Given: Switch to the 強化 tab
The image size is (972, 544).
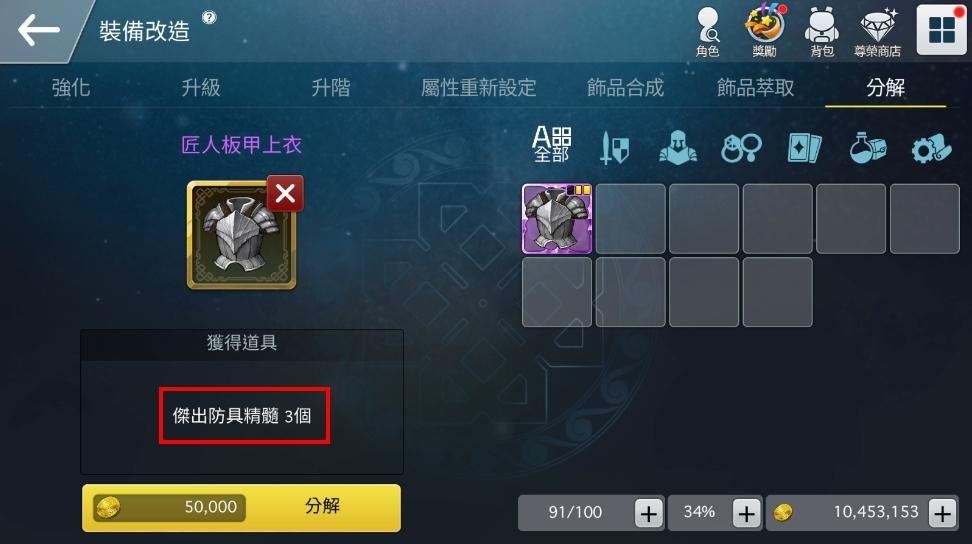Looking at the screenshot, I should 71,87.
